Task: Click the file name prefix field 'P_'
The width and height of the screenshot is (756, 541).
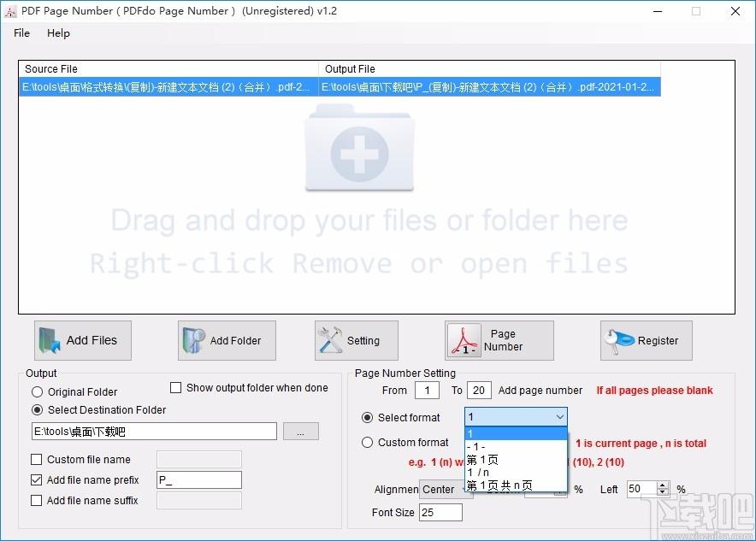Action: coord(199,479)
